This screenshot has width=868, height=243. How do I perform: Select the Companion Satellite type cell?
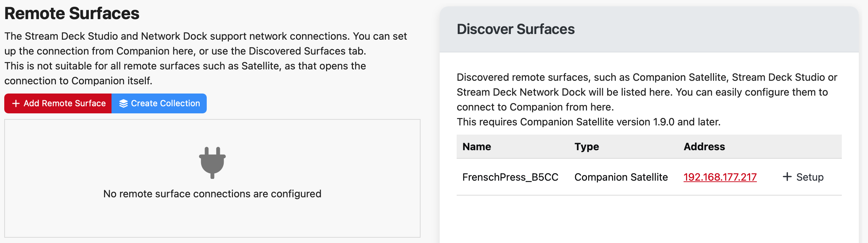point(621,177)
